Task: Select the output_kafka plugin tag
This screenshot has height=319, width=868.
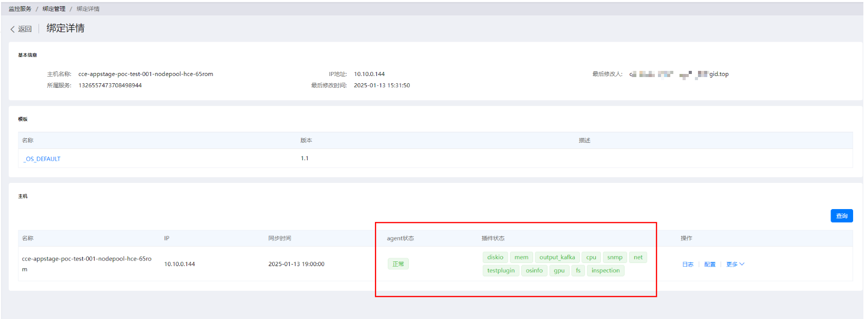Action: click(x=557, y=257)
